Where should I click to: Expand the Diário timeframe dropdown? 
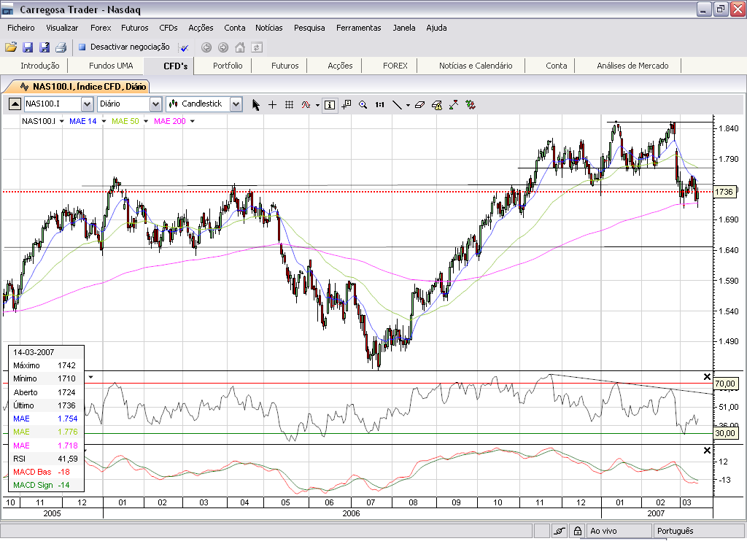click(155, 104)
